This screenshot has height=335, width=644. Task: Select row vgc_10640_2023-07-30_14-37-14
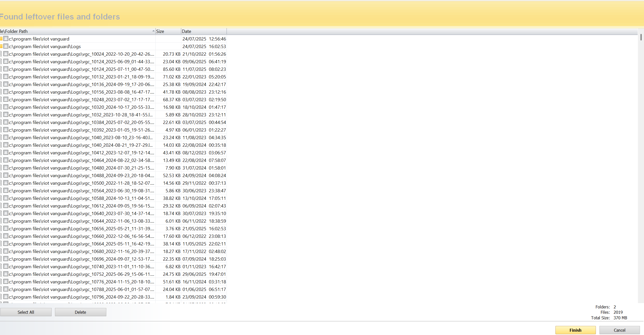(113, 213)
